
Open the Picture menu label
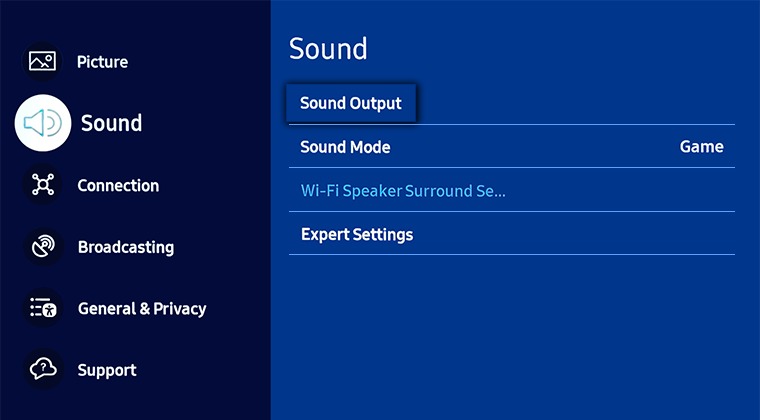102,62
